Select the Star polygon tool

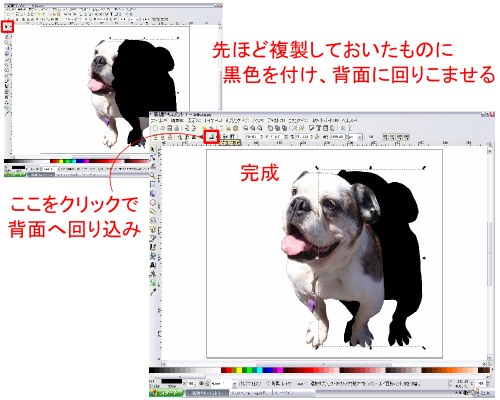153,211
